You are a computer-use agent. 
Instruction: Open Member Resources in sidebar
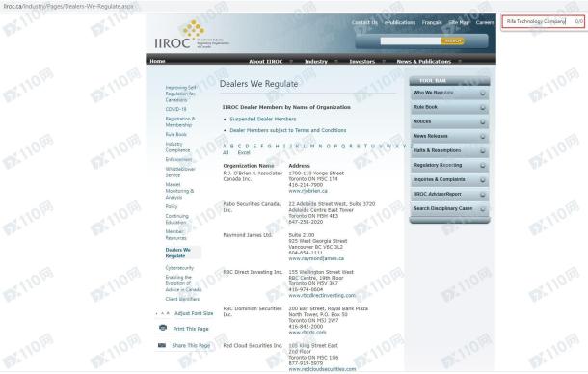[175, 235]
